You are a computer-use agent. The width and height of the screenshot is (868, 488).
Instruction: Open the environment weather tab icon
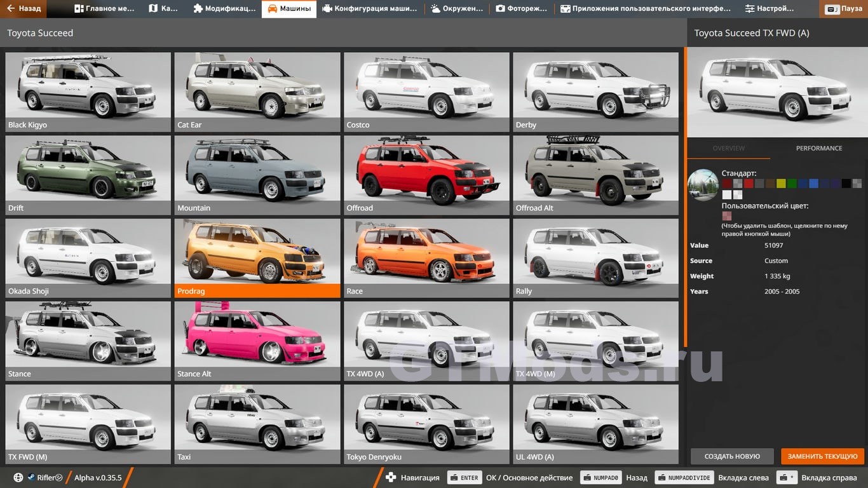click(435, 9)
